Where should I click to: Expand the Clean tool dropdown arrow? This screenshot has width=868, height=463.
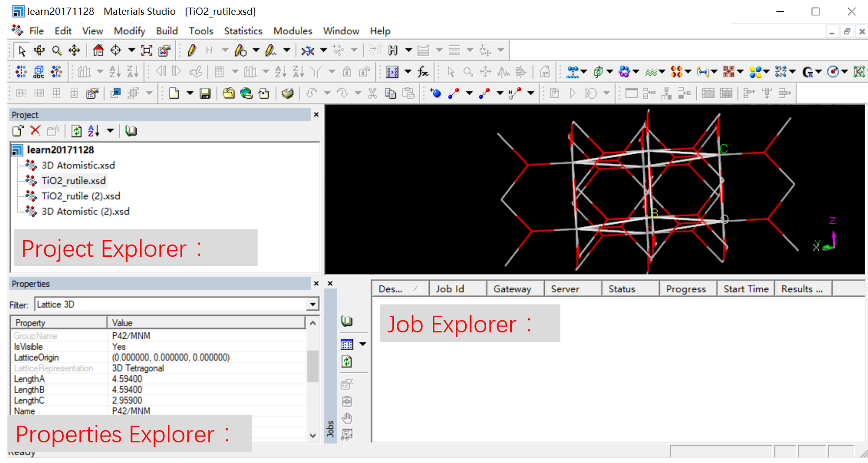click(323, 51)
